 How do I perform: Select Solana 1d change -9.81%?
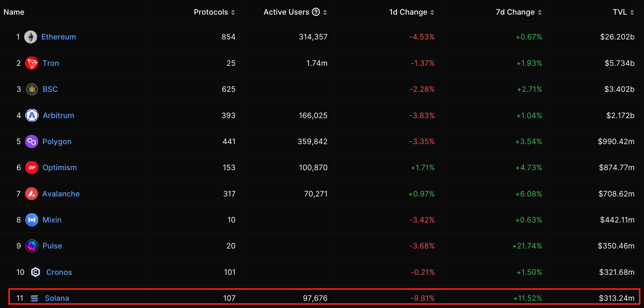click(422, 298)
